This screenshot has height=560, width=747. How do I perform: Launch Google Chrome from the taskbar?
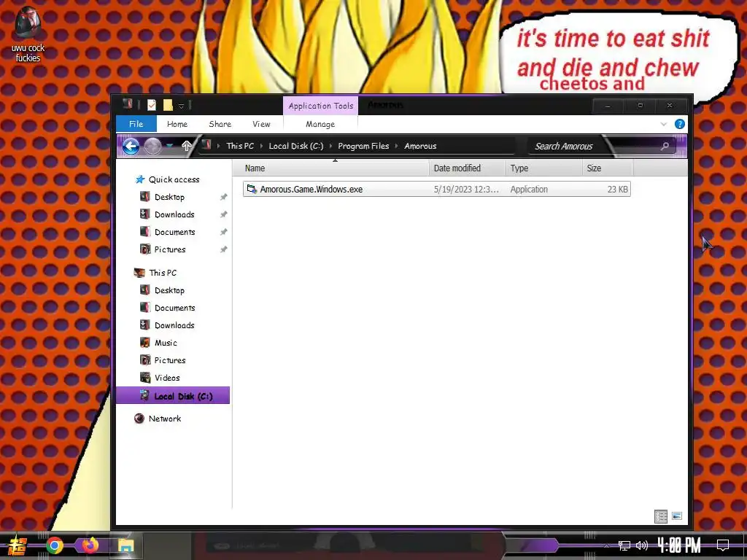55,545
